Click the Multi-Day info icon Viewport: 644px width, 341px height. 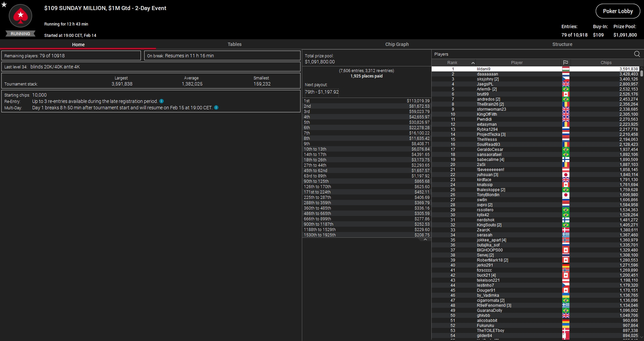[216, 108]
